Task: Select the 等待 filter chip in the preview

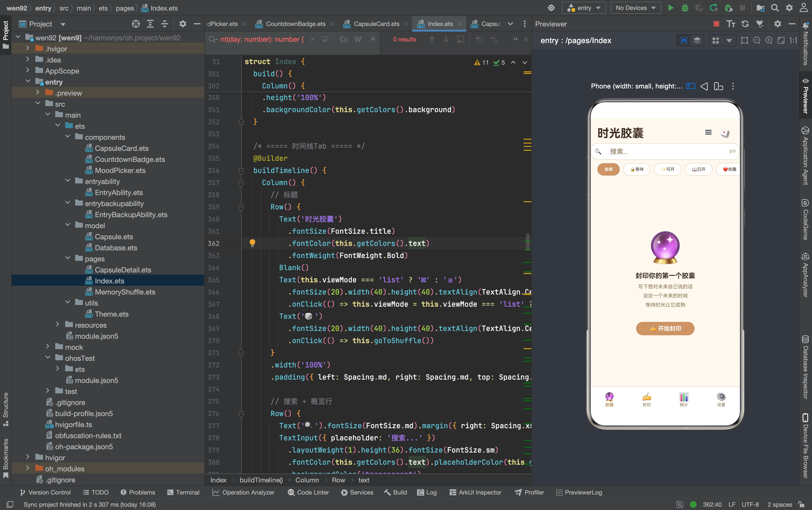Action: 637,169
